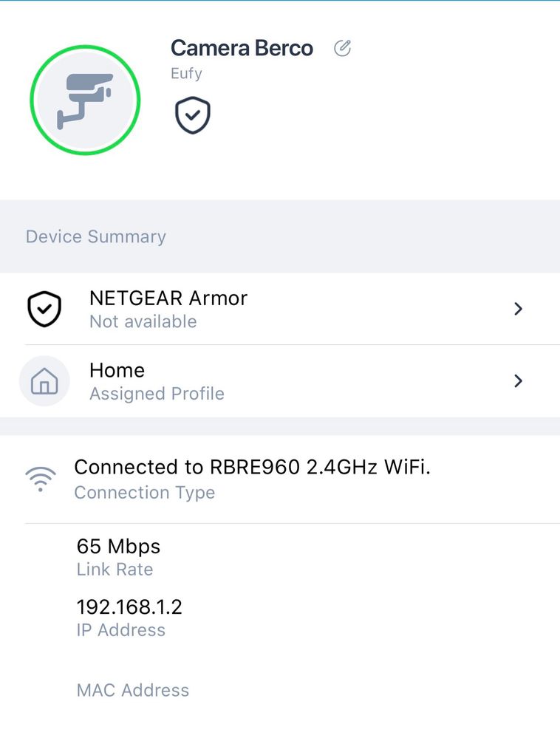Tap the Assigned Profile subtitle

157,394
